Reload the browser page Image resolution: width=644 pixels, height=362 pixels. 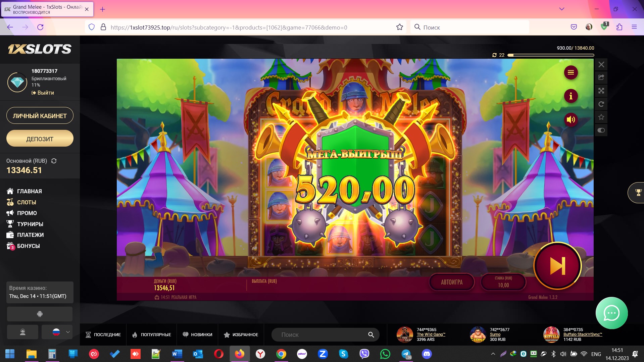[40, 27]
